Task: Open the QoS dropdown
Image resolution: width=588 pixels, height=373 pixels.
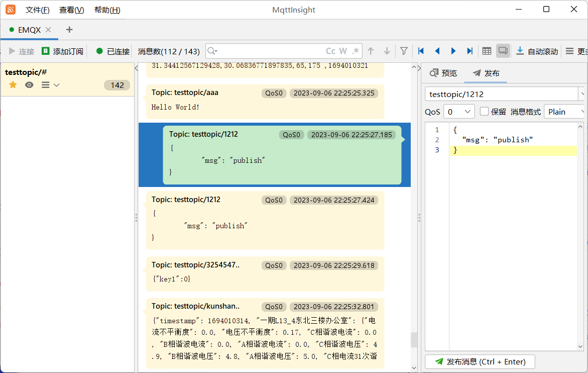Action: point(458,112)
